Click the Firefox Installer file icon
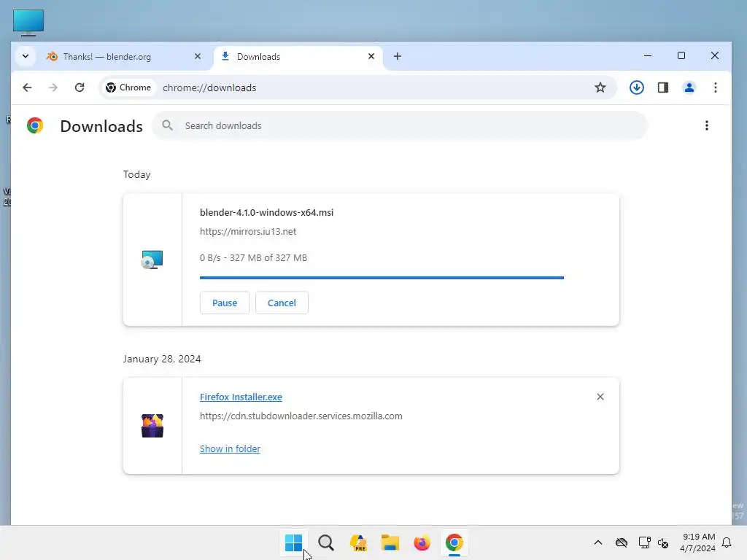The image size is (747, 560). pos(152,426)
